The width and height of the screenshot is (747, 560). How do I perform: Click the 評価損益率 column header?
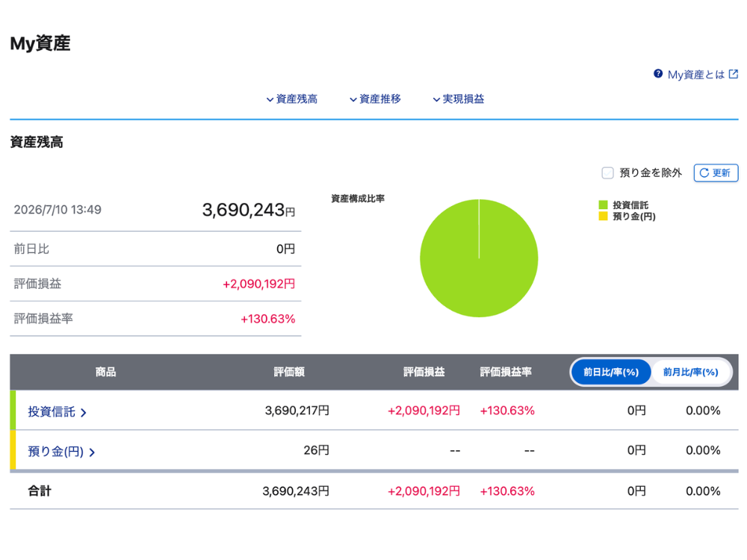506,372
